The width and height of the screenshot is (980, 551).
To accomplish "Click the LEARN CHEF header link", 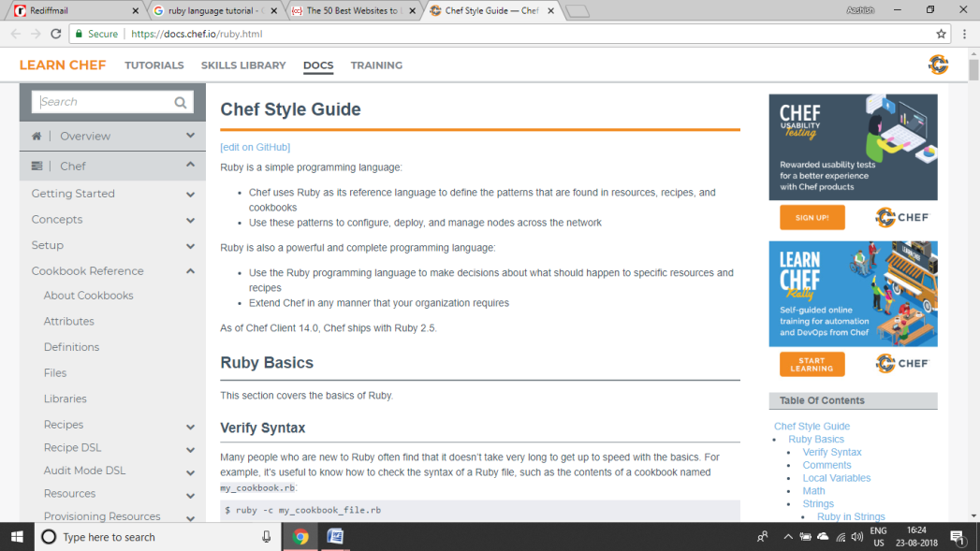I will tap(63, 65).
